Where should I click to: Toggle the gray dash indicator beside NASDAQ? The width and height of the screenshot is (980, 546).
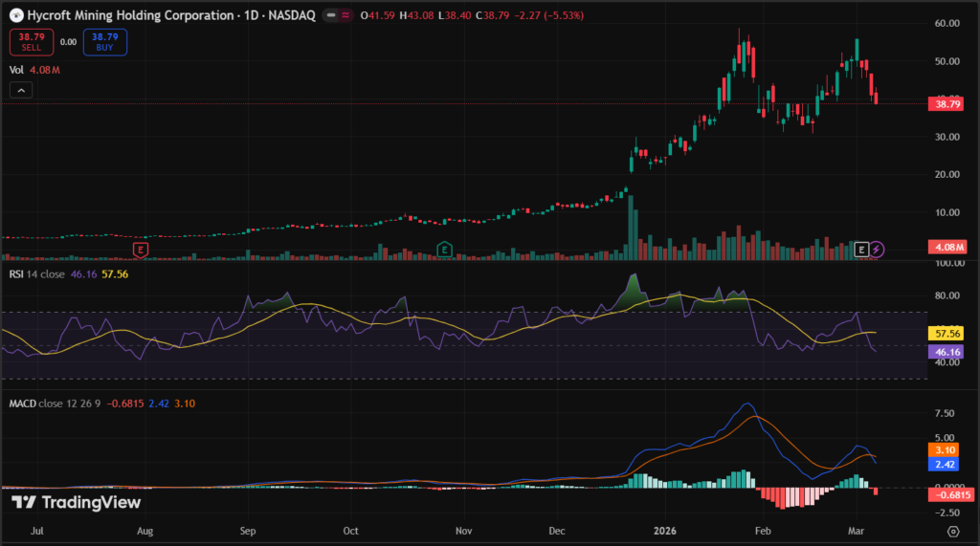[330, 16]
